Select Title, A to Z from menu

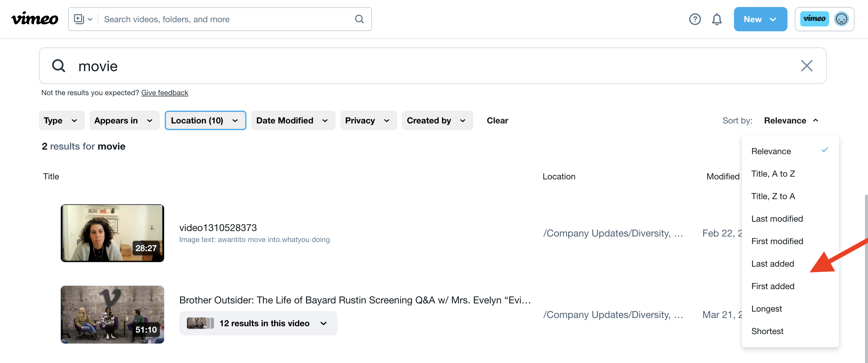point(773,174)
